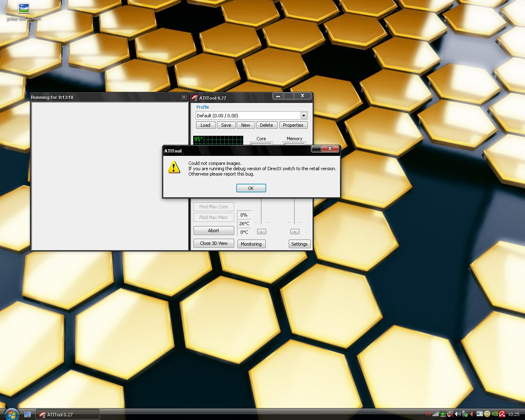The width and height of the screenshot is (525, 420).
Task: Click the Load profile button
Action: [205, 125]
